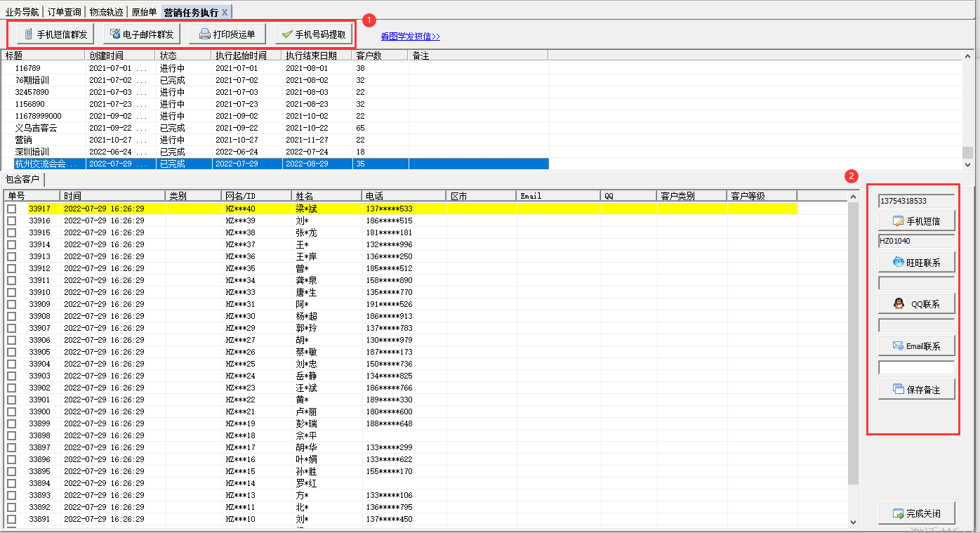The height and width of the screenshot is (533, 980).
Task: Select the 原始单 tab
Action: click(145, 12)
